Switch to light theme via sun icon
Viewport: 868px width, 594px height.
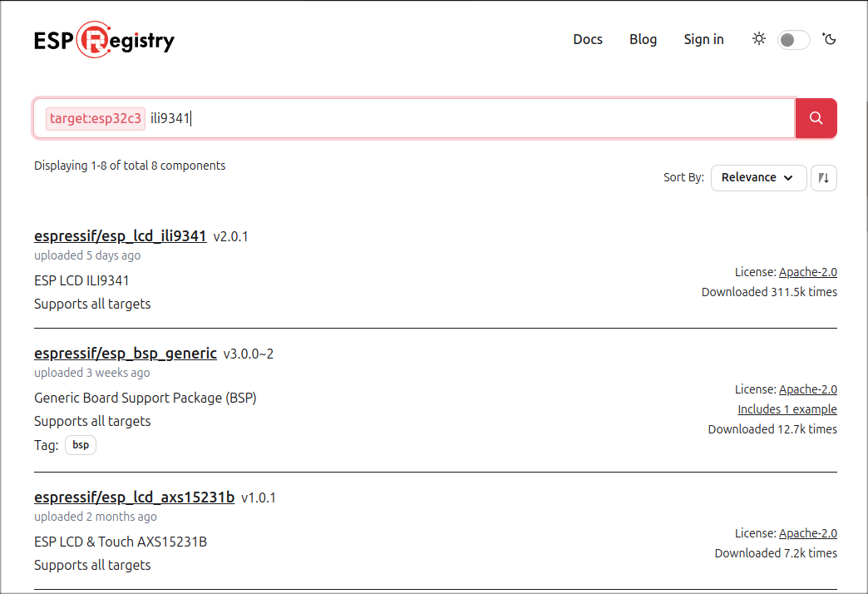coord(758,39)
